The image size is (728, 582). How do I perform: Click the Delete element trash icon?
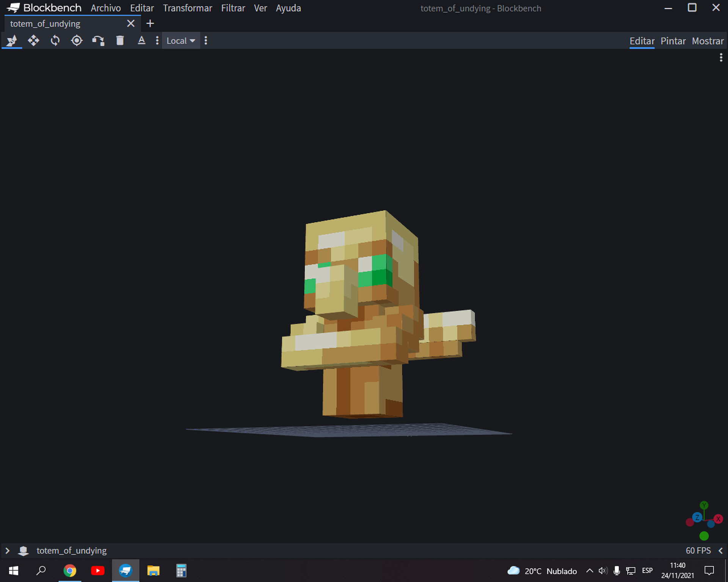point(120,41)
